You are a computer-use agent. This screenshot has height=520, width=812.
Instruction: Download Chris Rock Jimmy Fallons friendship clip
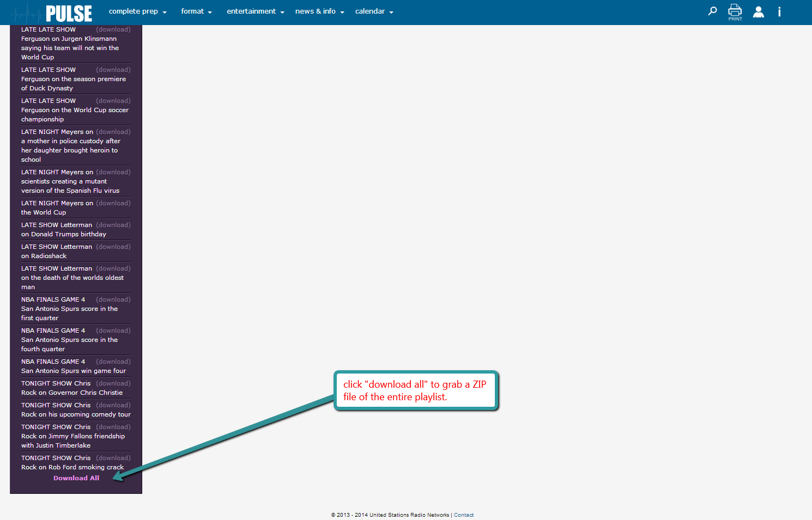point(113,427)
